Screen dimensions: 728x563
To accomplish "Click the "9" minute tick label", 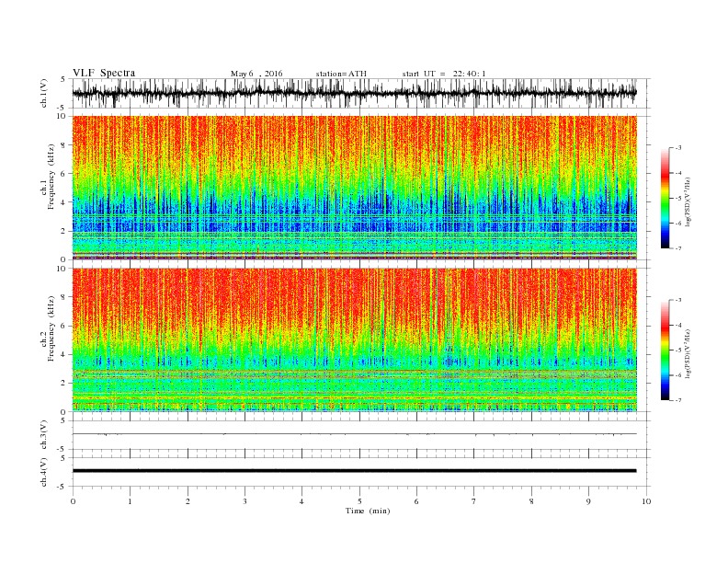I will (588, 501).
